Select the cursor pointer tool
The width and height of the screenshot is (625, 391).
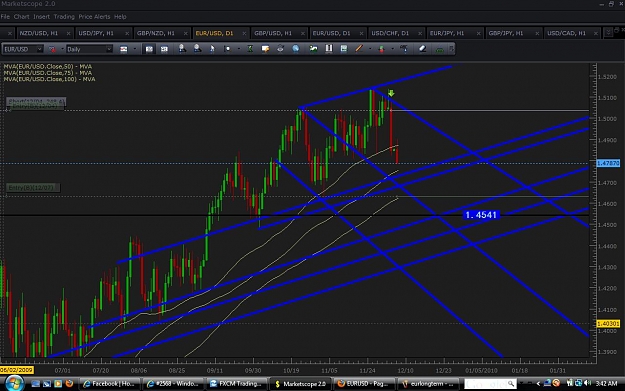pos(212,49)
